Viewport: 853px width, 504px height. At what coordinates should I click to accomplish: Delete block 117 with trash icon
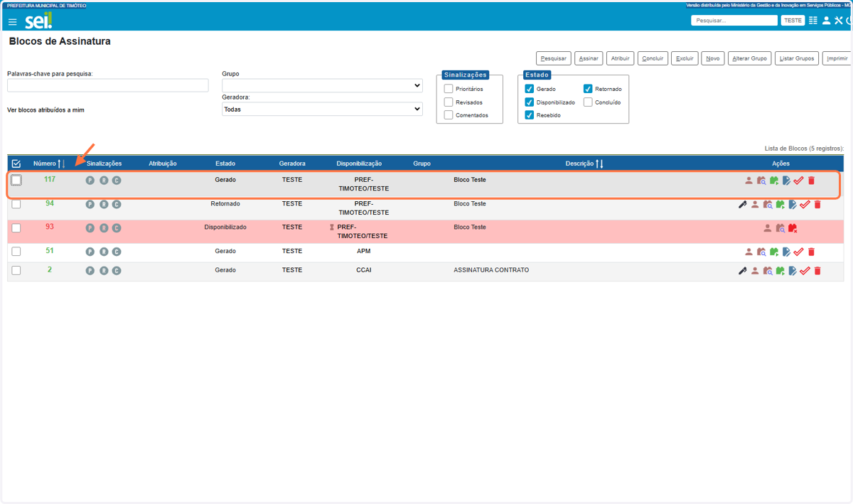(811, 181)
